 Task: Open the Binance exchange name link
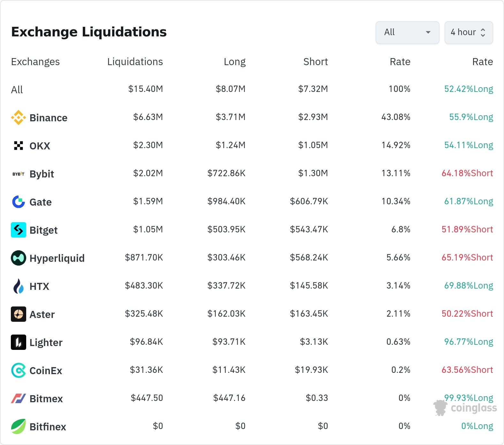[49, 118]
